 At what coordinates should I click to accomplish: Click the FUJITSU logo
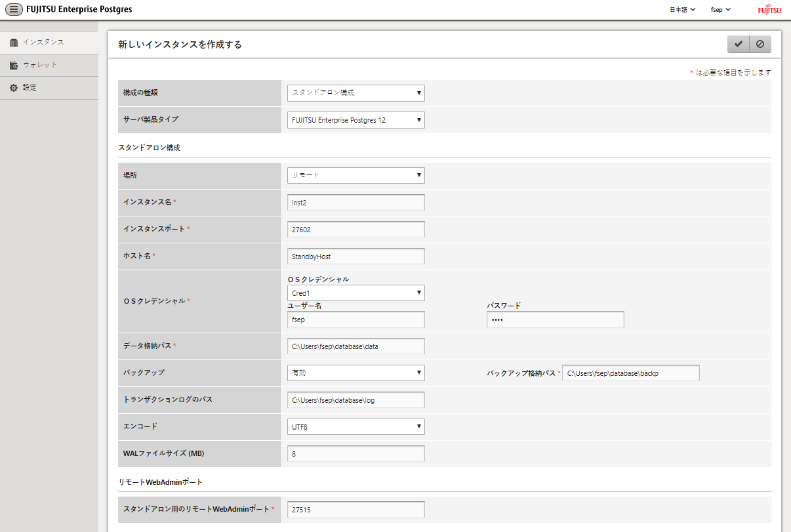[x=769, y=10]
